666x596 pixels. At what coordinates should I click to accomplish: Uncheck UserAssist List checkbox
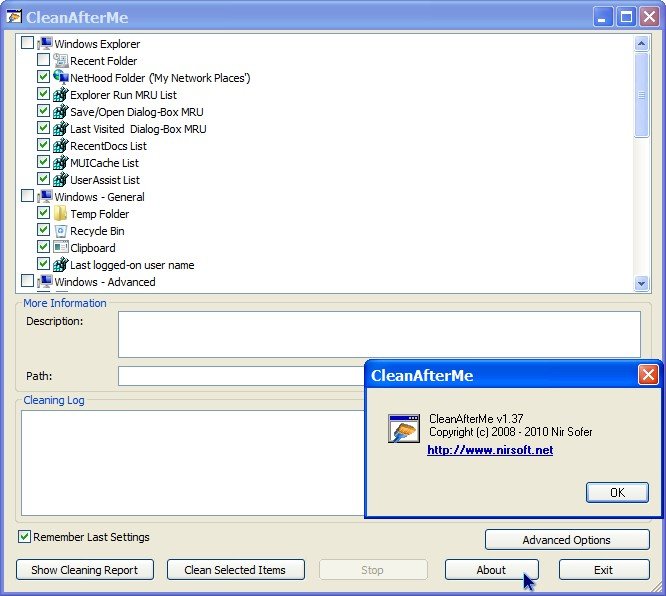tap(43, 178)
